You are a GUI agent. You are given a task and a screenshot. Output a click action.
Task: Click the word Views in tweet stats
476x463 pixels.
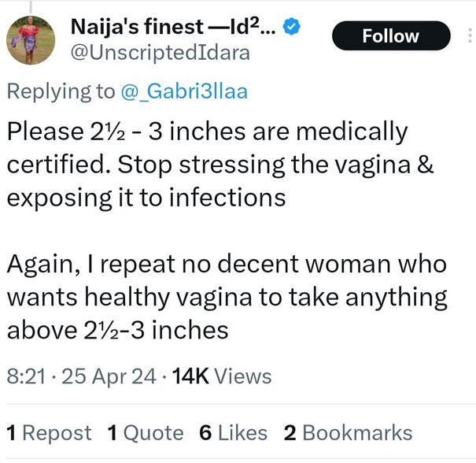point(243,376)
